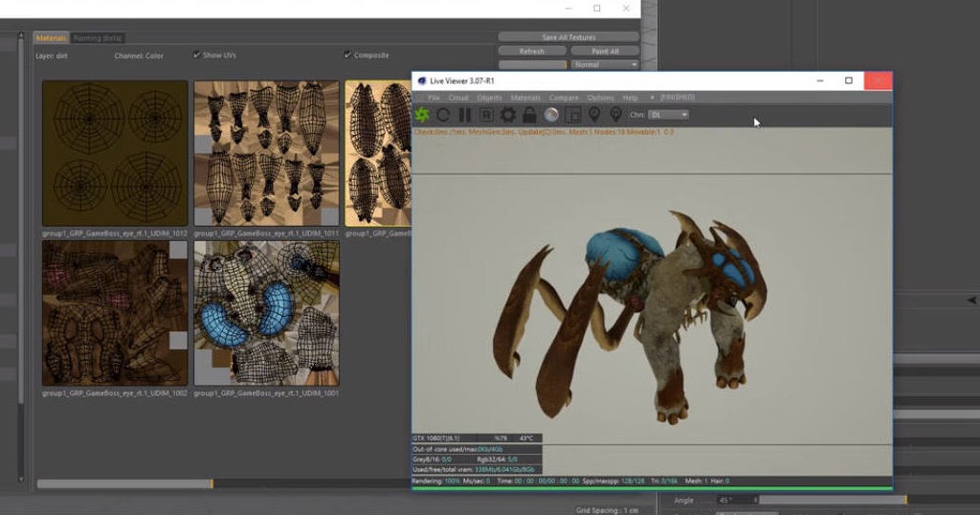Open the Cloud menu in Live Viewer

tap(458, 99)
